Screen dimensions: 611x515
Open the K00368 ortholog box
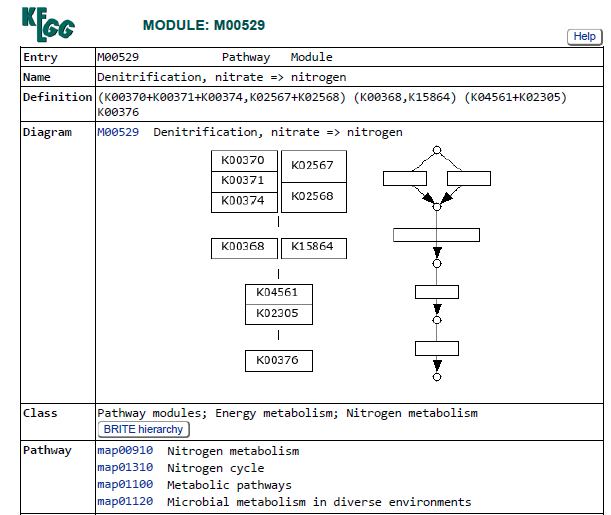(245, 247)
